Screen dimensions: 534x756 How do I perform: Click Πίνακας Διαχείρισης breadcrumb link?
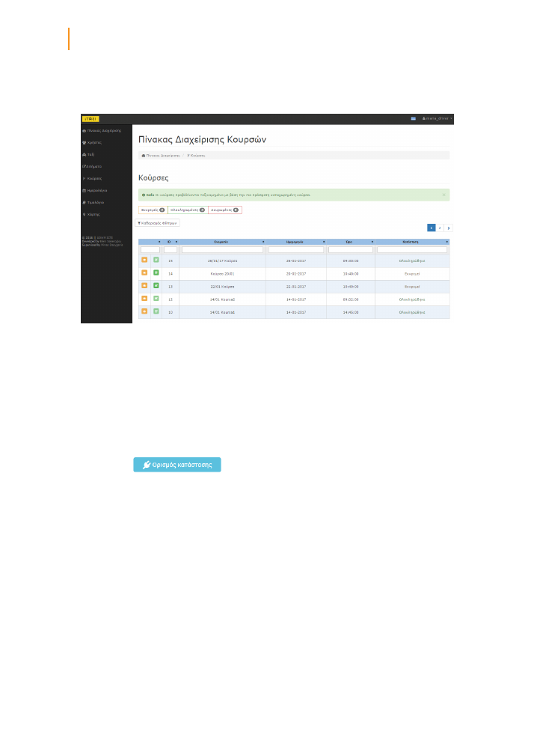pos(161,156)
